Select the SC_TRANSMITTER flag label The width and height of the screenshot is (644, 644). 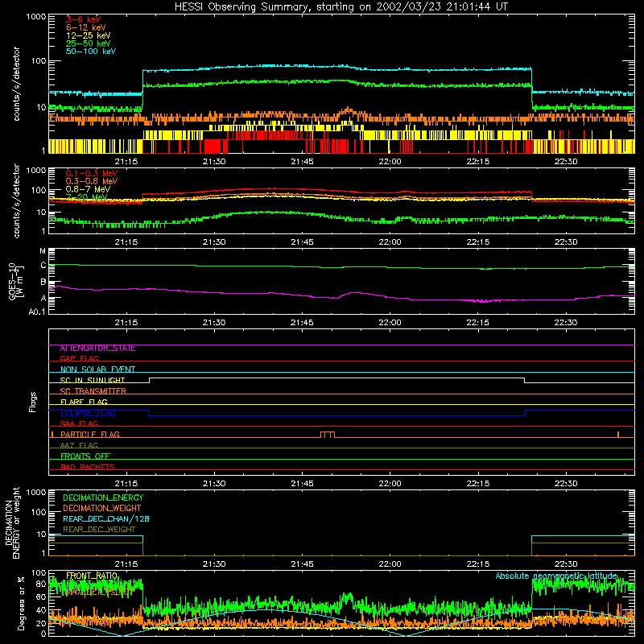(93, 390)
